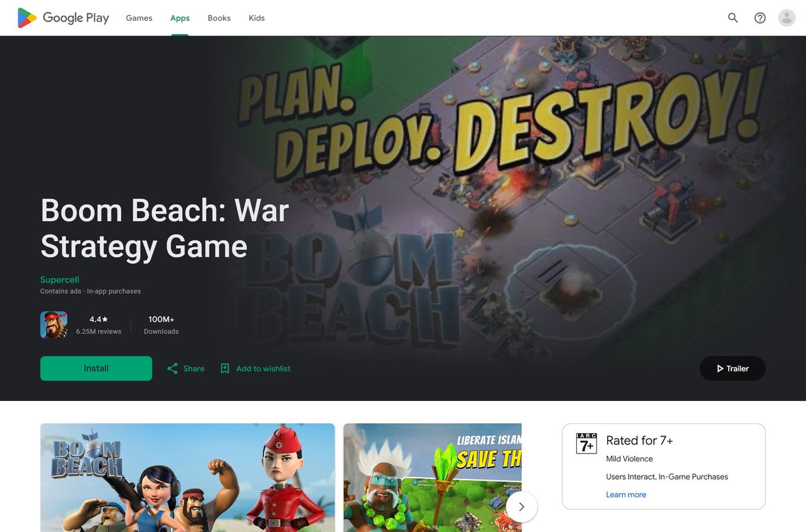The width and height of the screenshot is (806, 532).
Task: Click Users Interact, In-Game Purchases text
Action: 667,476
